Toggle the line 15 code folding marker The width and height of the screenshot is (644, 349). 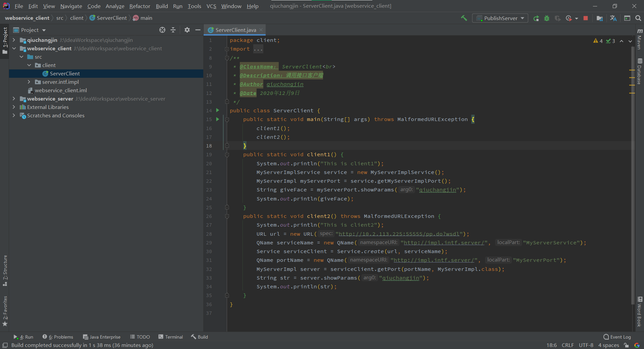[x=227, y=119]
